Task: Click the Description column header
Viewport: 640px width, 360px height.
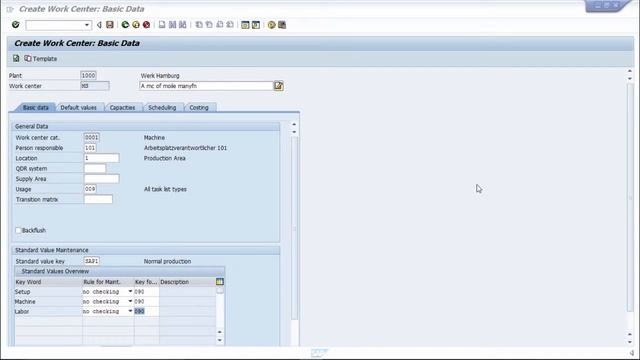Action: coord(187,282)
